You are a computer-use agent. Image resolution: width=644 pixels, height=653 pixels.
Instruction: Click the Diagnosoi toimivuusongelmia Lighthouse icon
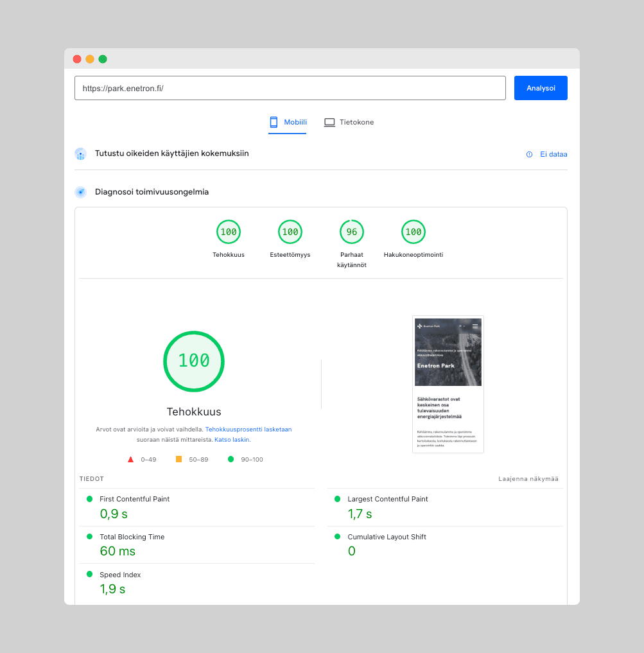click(x=80, y=191)
